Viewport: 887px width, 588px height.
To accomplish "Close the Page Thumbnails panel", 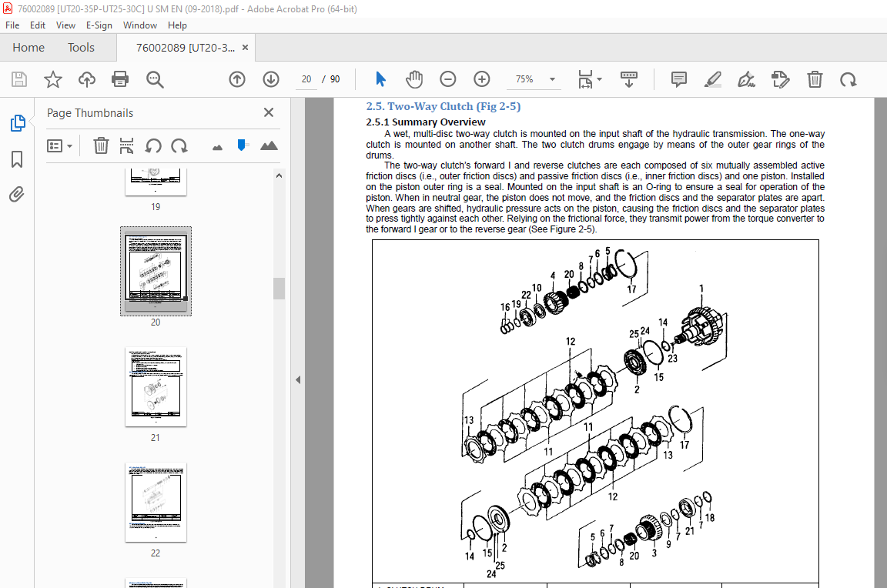I will pyautogui.click(x=269, y=112).
